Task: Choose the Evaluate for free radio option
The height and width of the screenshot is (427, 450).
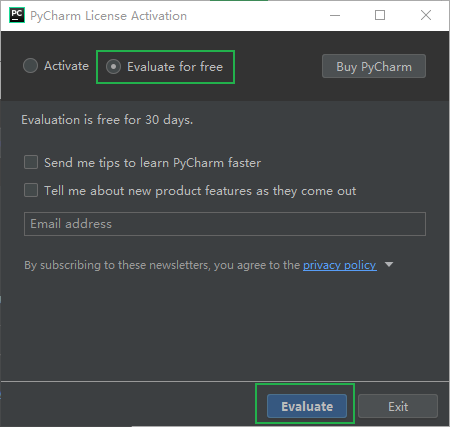Action: click(113, 67)
